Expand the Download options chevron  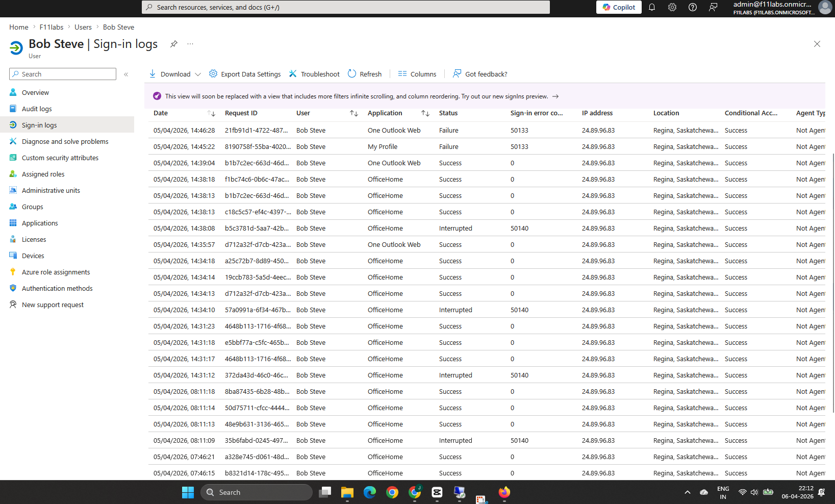[198, 74]
